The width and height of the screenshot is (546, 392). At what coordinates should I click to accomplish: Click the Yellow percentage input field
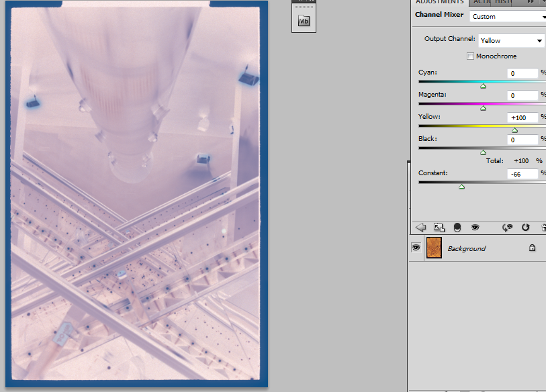[x=523, y=117]
